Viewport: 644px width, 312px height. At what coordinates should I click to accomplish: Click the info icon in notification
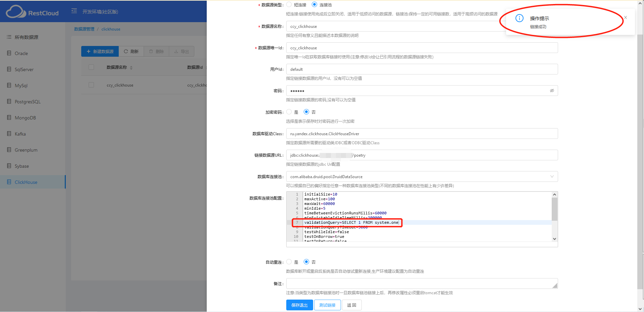click(x=519, y=18)
